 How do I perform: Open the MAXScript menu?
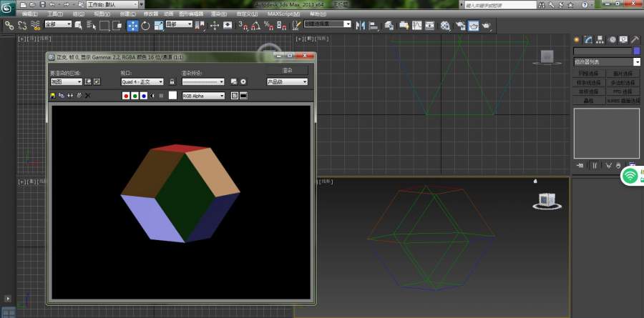(x=283, y=14)
